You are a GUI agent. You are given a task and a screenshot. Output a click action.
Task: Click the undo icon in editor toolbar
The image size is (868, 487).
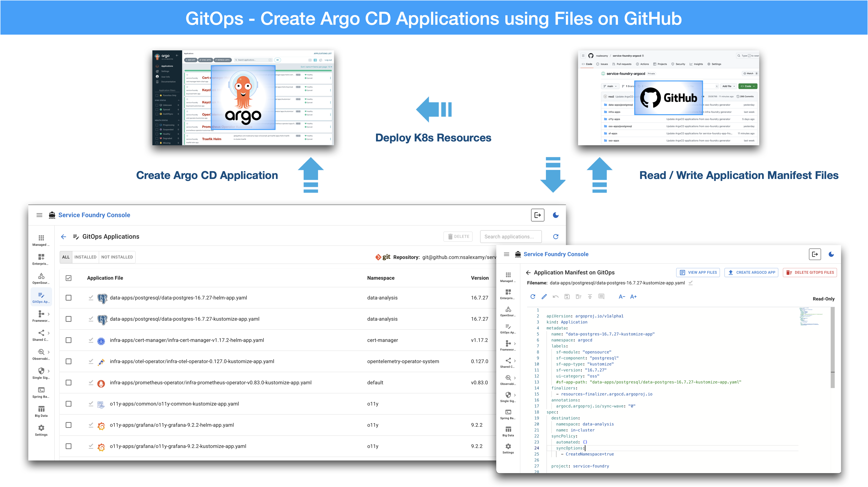[x=556, y=297]
